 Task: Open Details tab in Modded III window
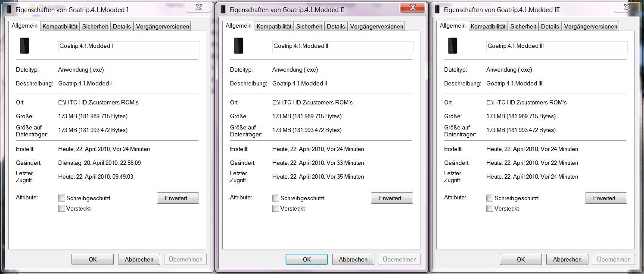click(x=550, y=26)
